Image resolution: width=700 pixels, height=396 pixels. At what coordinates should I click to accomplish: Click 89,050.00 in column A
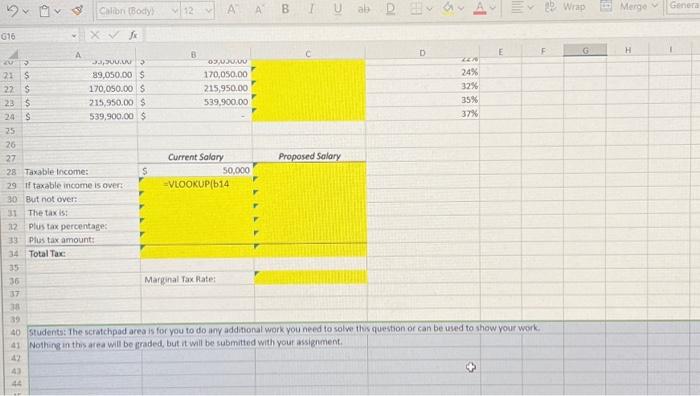pyautogui.click(x=79, y=75)
